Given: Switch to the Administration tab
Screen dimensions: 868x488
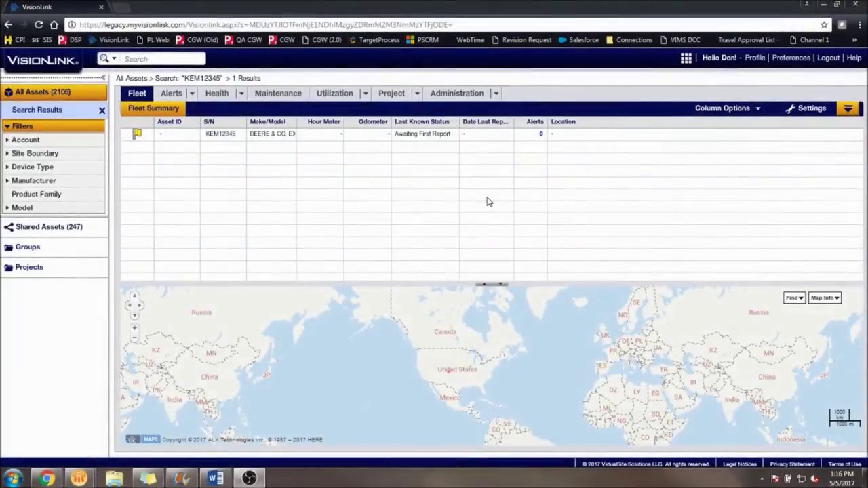Looking at the screenshot, I should click(x=457, y=94).
